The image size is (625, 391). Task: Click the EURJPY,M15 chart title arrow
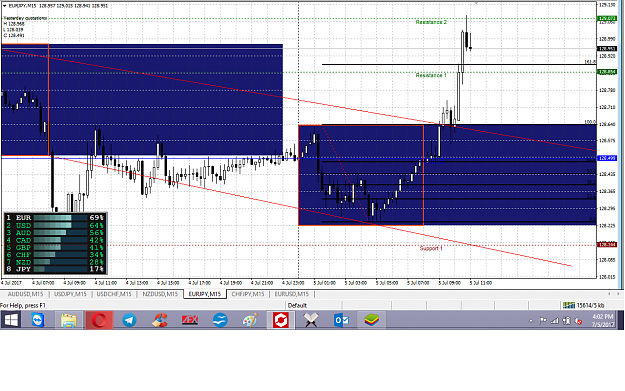point(4,6)
